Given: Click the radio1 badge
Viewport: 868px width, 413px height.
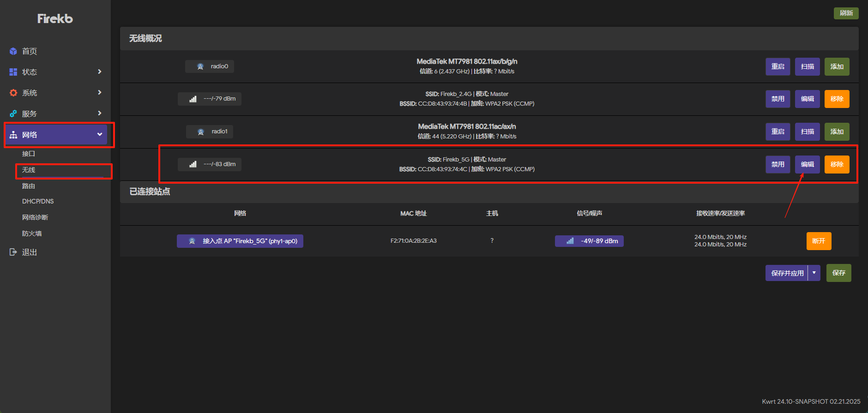Looking at the screenshot, I should point(210,132).
